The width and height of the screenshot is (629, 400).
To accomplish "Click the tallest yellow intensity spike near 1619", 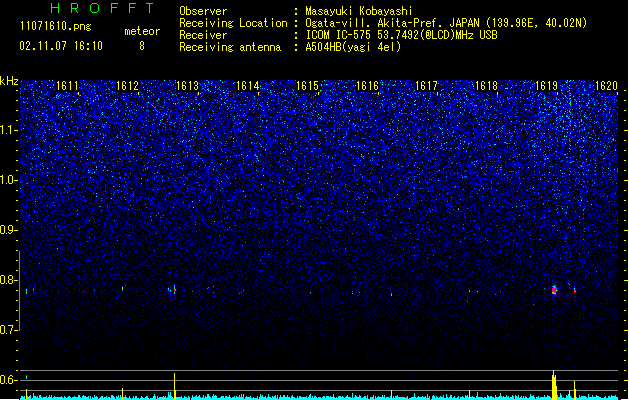I will (554, 385).
